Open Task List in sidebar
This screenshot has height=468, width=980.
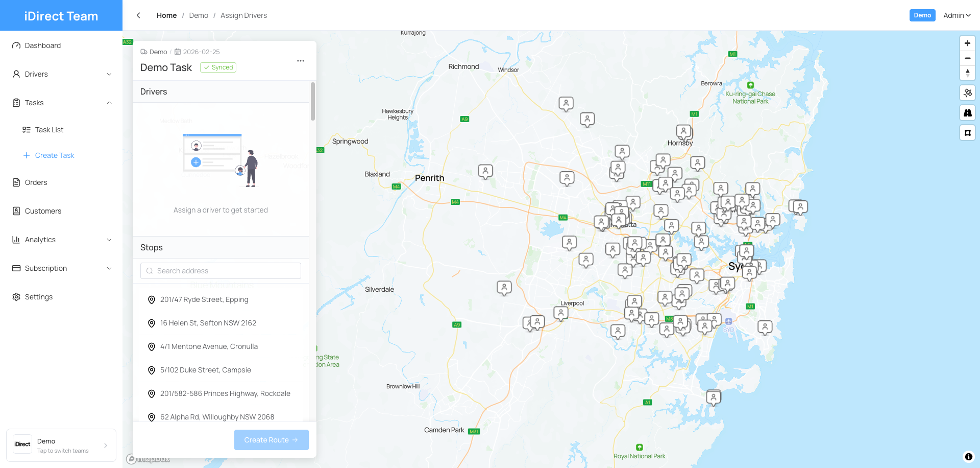pos(49,130)
